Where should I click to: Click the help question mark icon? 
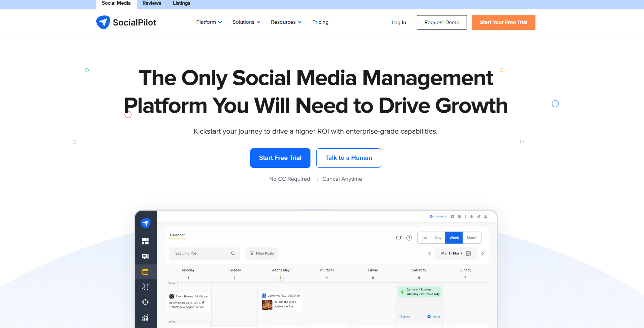click(409, 238)
